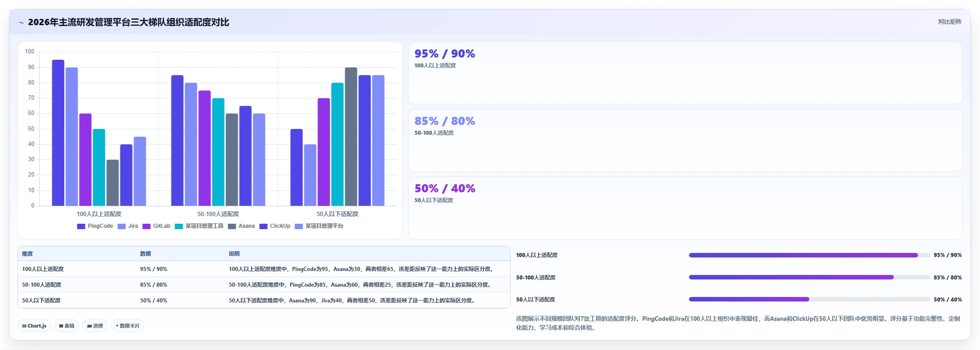Click the 95% / 90% table cell
The height and width of the screenshot is (350, 980).
click(x=154, y=269)
